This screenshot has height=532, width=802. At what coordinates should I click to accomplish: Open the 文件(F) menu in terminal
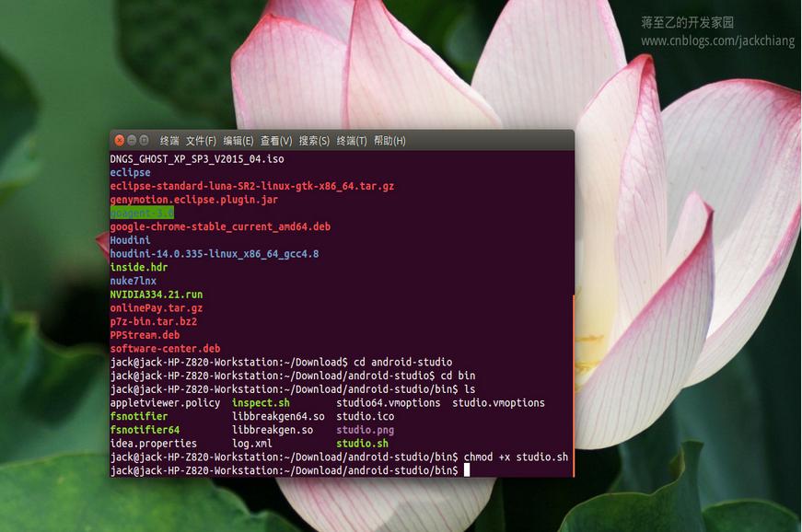click(x=201, y=141)
